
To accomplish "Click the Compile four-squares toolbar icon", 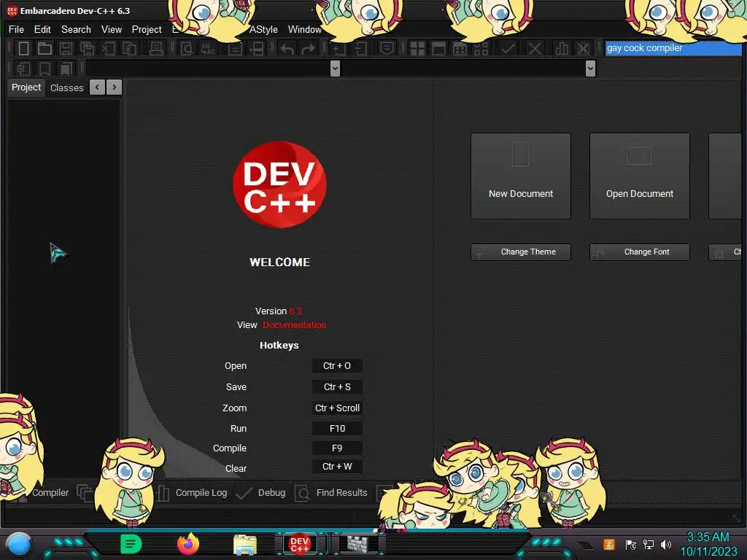I will tap(417, 49).
